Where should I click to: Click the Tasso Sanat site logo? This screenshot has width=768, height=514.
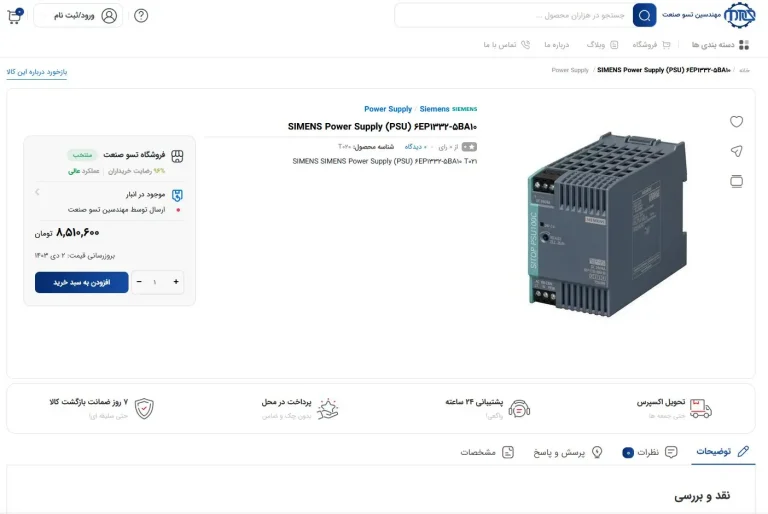pos(741,15)
